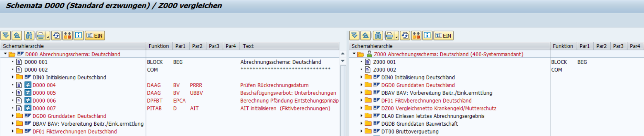The height and width of the screenshot is (136, 644).
Task: Click text 'Prüfen Rückrechnungsdatum'
Action: (274, 85)
